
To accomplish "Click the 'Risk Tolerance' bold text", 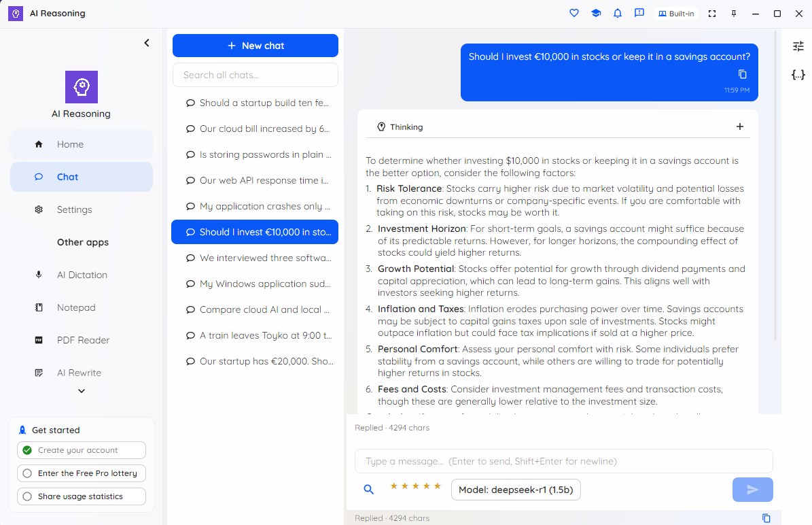I will pos(409,188).
